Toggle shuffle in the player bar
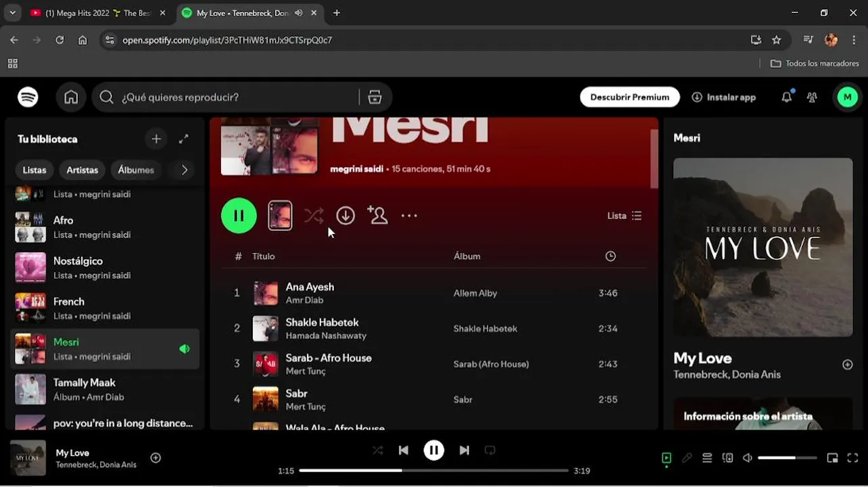The width and height of the screenshot is (868, 487). coord(377,450)
